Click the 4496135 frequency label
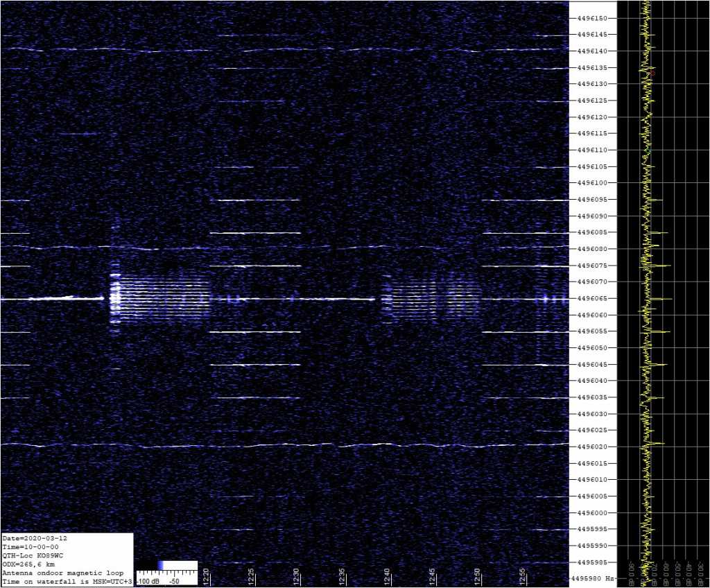The image size is (710, 588). (x=592, y=68)
